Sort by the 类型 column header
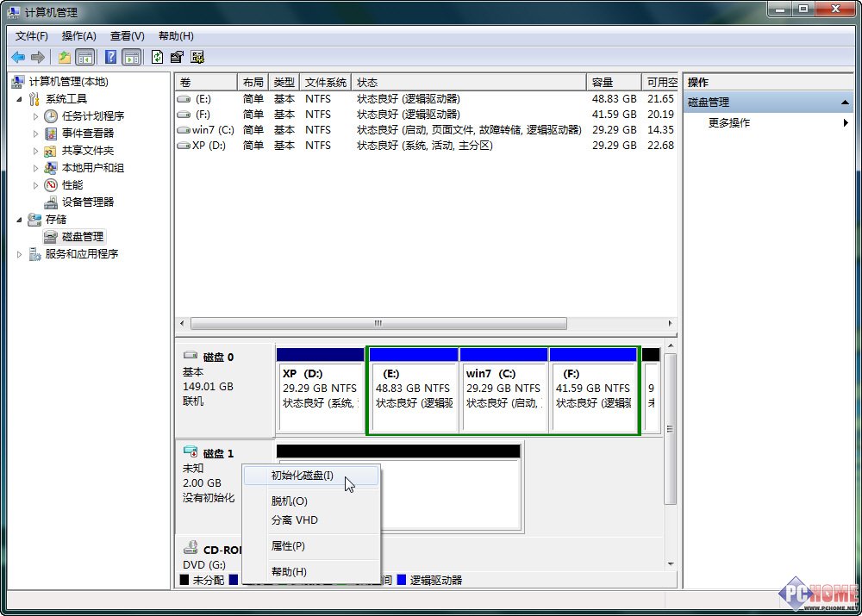Screen dimensions: 862x616 [284, 83]
